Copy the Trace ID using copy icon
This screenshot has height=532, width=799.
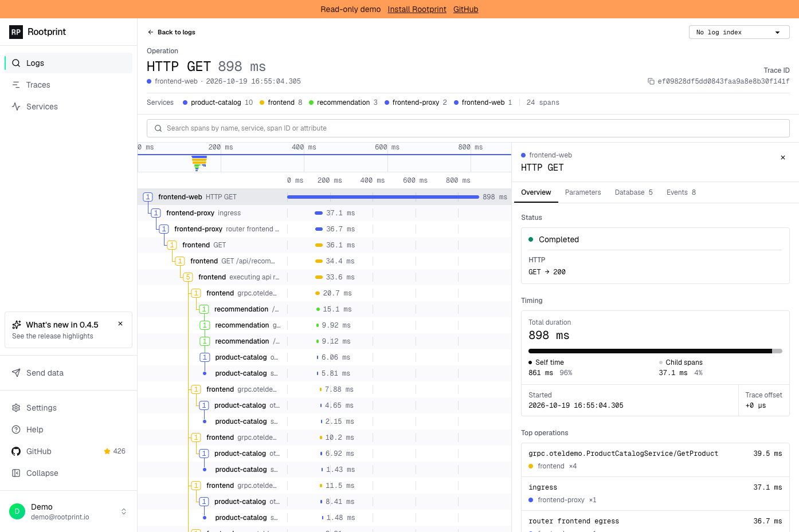(651, 81)
